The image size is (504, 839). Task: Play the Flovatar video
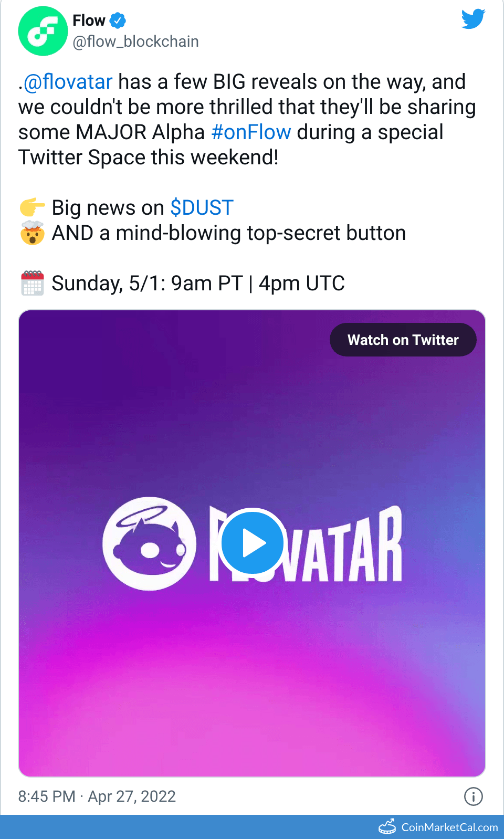[x=252, y=543]
